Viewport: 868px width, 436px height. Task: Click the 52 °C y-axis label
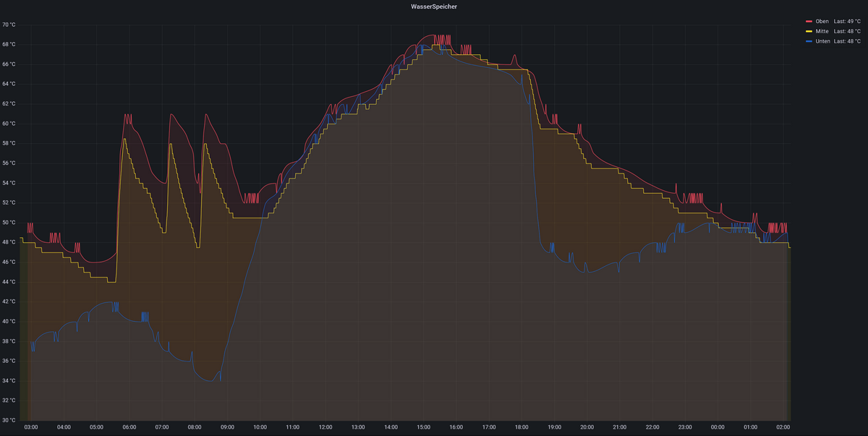8,202
